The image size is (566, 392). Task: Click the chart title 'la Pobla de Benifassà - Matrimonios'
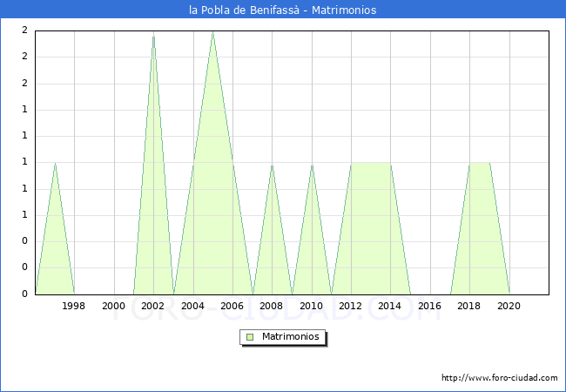click(283, 10)
